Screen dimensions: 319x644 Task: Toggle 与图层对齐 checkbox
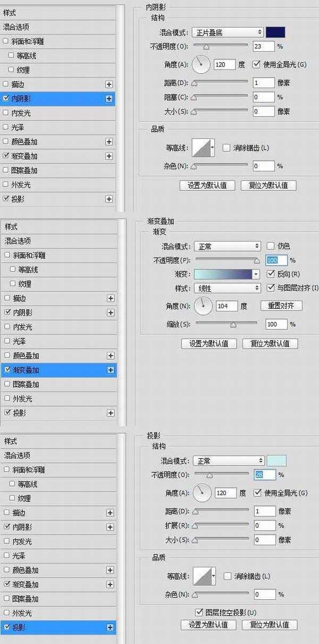271,288
